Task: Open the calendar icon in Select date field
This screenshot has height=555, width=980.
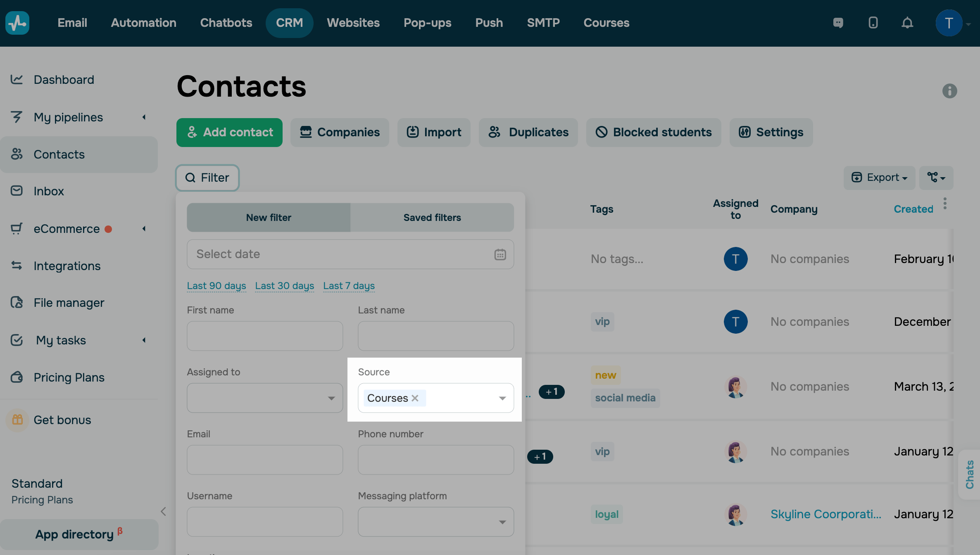Action: [x=500, y=254]
